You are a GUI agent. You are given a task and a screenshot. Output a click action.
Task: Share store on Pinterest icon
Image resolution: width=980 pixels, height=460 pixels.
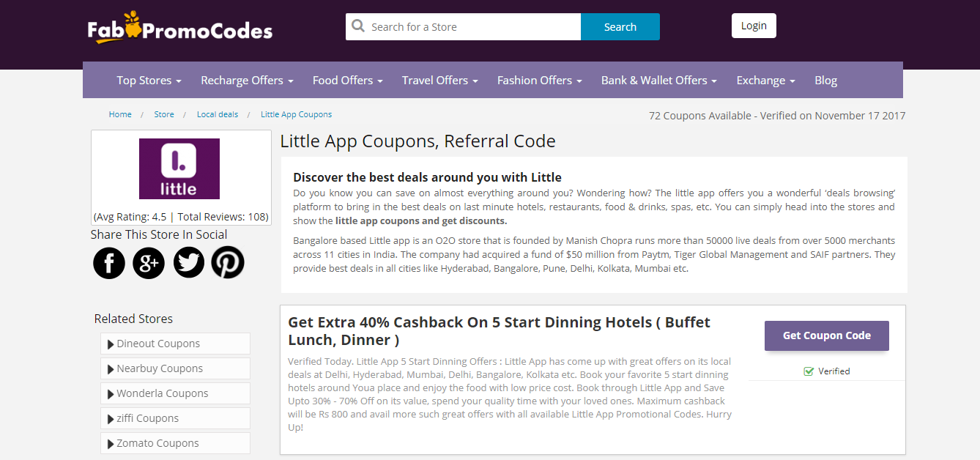click(x=228, y=262)
